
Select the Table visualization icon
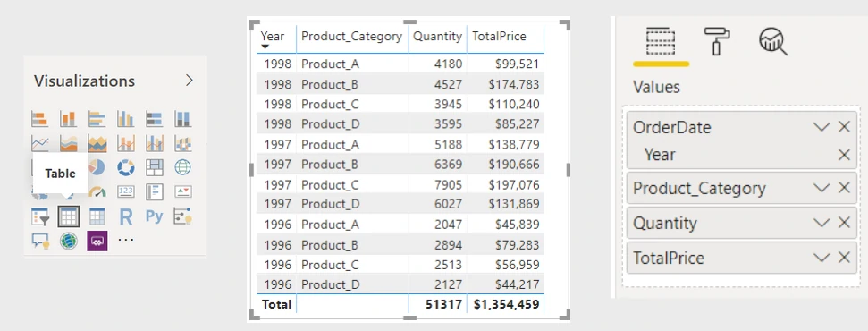coord(69,216)
